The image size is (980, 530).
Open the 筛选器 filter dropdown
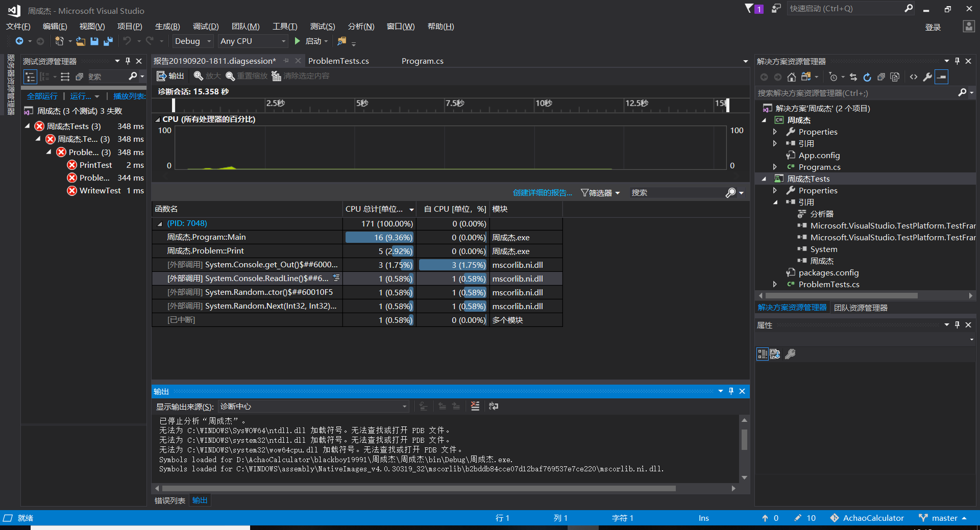(600, 193)
